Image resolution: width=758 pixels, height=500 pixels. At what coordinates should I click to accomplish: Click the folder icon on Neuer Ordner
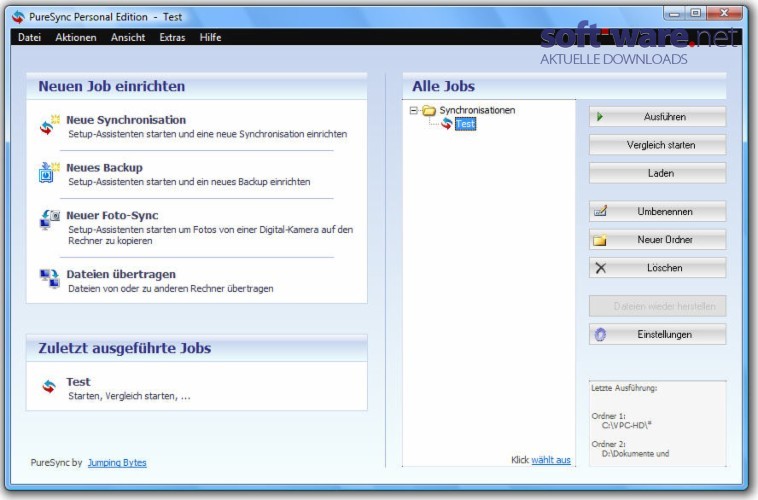coord(600,240)
